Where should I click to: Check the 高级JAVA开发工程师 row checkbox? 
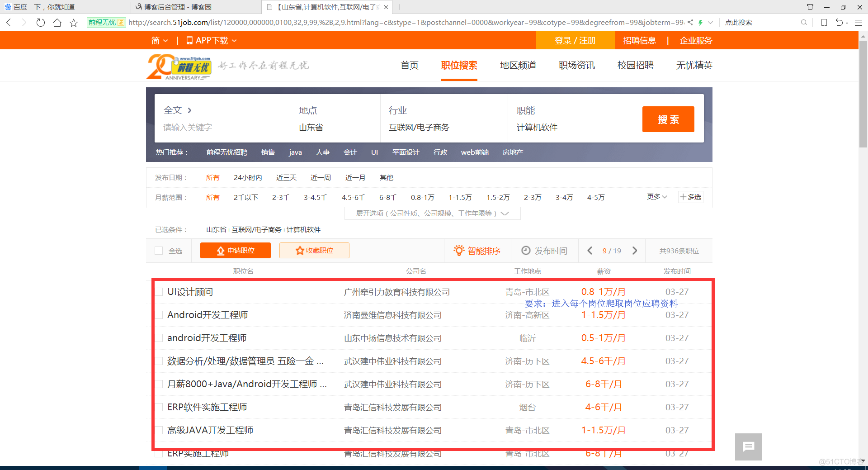(x=159, y=430)
